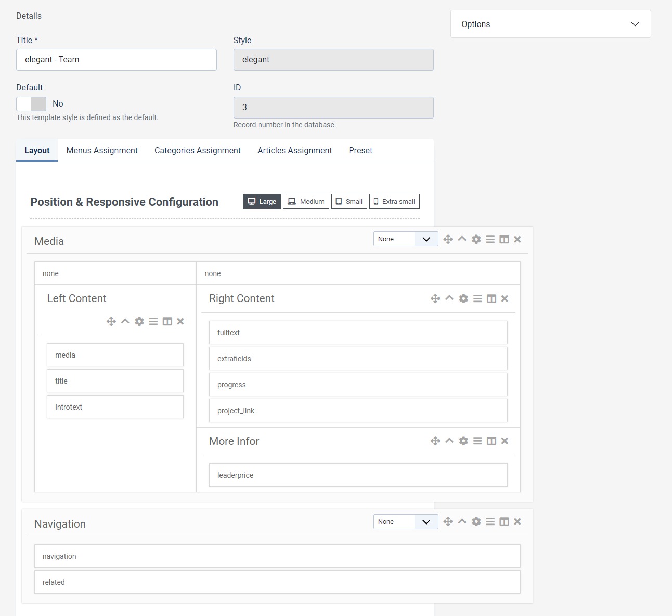Open the Media section None dropdown
Screen dimensions: 672x616
click(x=405, y=239)
